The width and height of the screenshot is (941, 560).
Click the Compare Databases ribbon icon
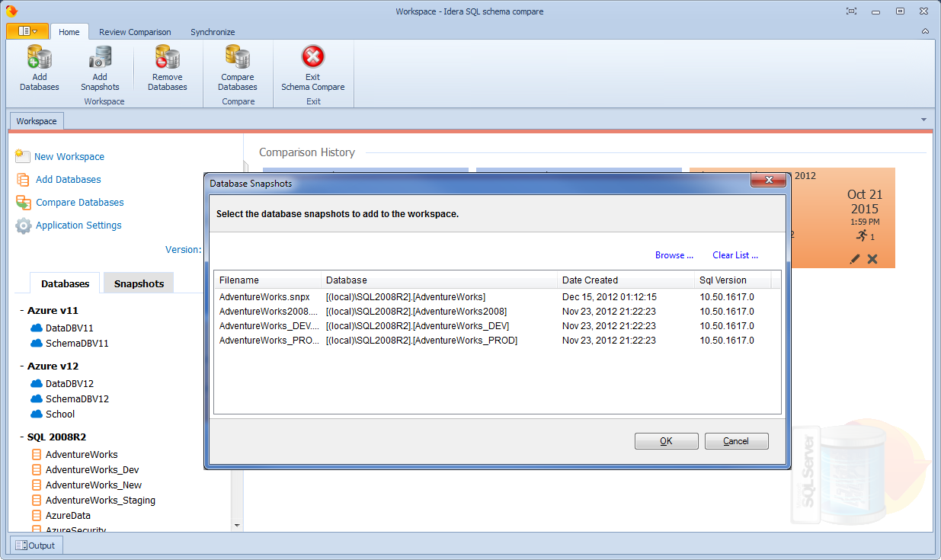[237, 58]
